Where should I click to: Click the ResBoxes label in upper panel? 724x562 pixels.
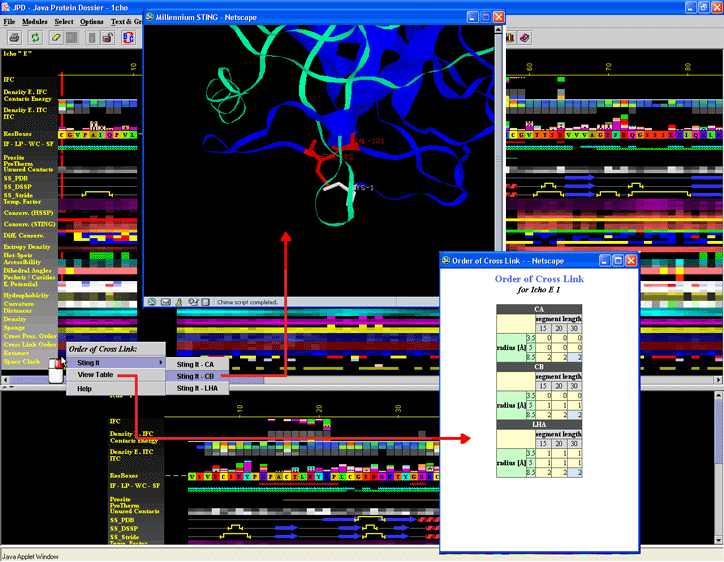pos(18,134)
